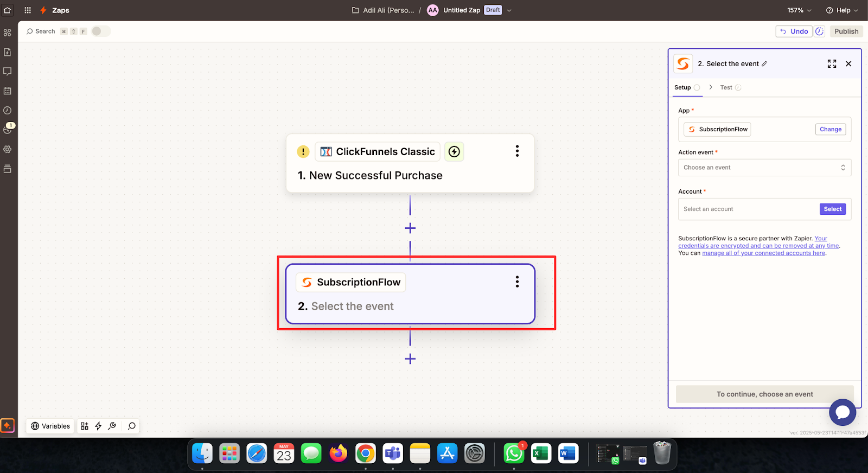
Task: Open the status icon with badge 1
Action: (8, 129)
